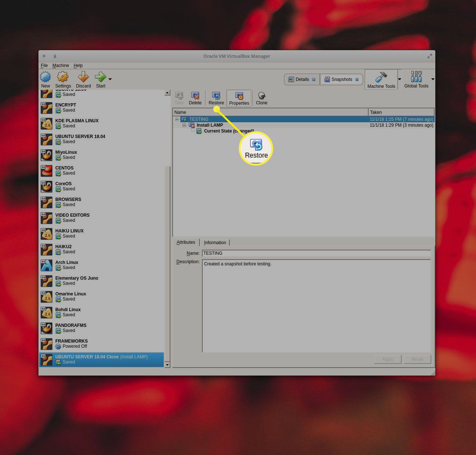The image size is (476, 455).
Task: Select the VIDEO EDITORS machine
Action: point(102,218)
